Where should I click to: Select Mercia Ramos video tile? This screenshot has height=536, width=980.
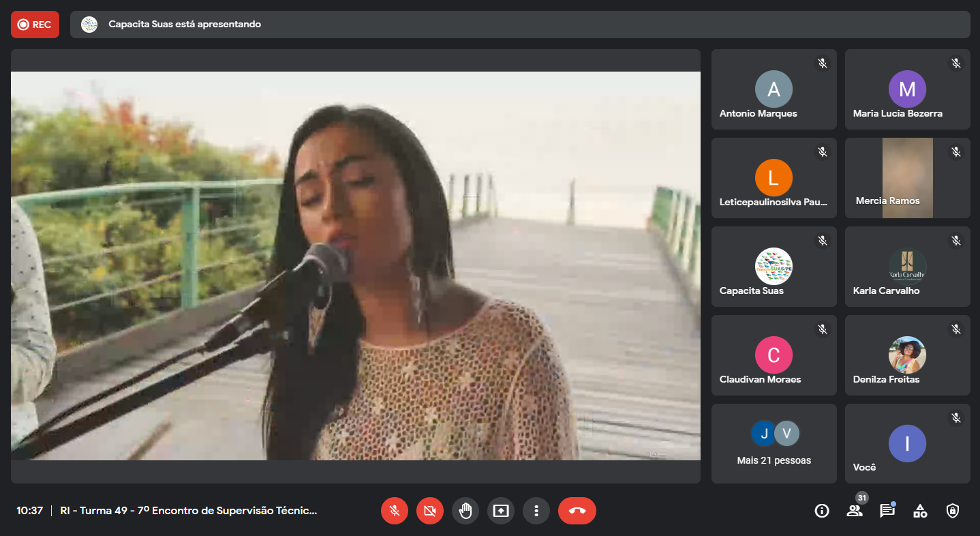tap(907, 178)
